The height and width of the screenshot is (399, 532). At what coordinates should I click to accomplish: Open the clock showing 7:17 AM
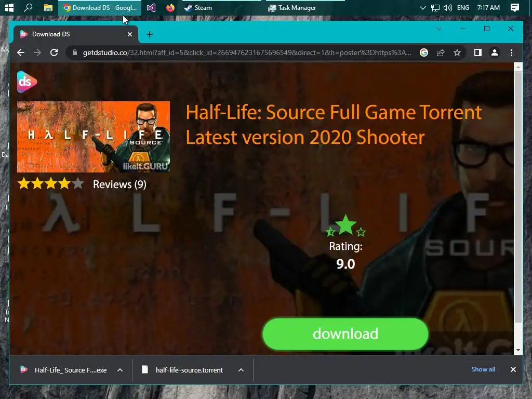point(488,7)
